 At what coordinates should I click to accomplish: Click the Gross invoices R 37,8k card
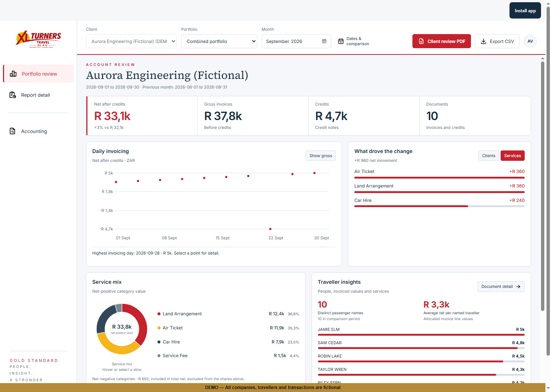click(x=253, y=116)
